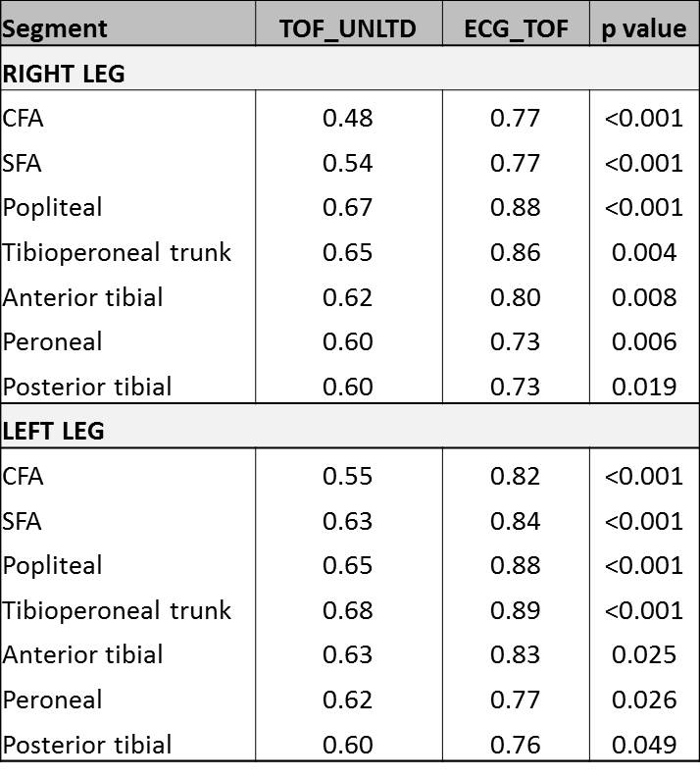Click the 0.025 p value cell
The width and height of the screenshot is (700, 778).
click(x=643, y=654)
